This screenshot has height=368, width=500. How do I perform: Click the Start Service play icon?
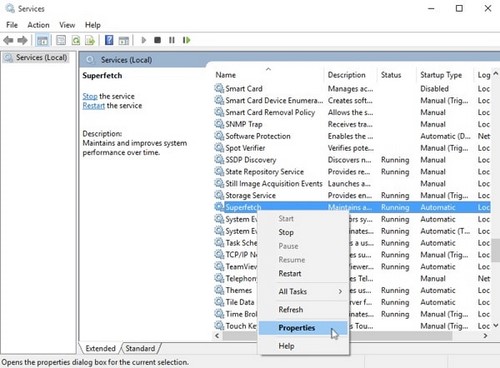[144, 40]
